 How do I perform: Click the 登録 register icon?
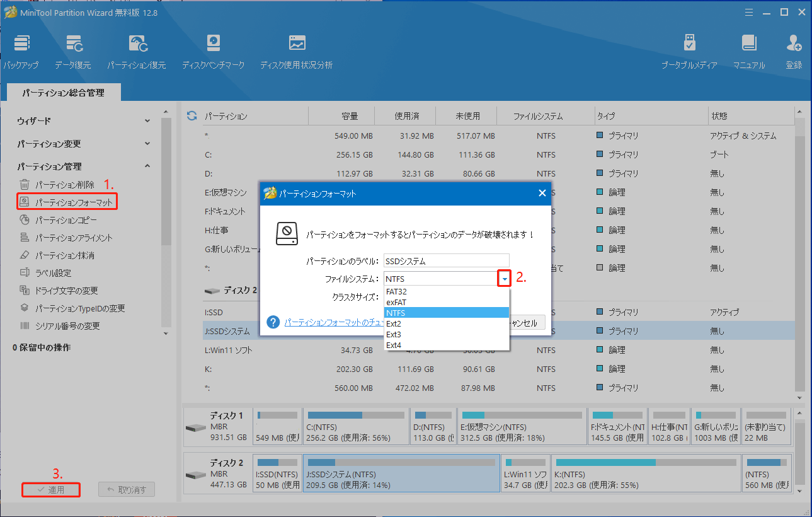794,52
